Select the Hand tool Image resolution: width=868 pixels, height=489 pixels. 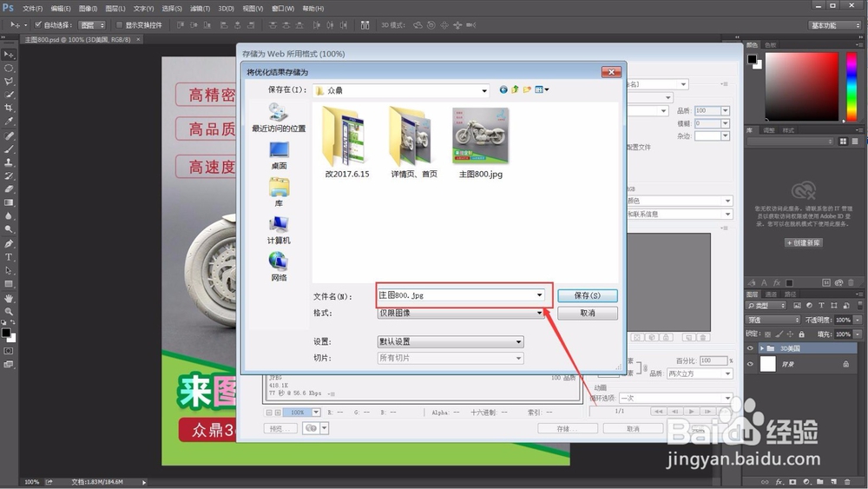(9, 298)
